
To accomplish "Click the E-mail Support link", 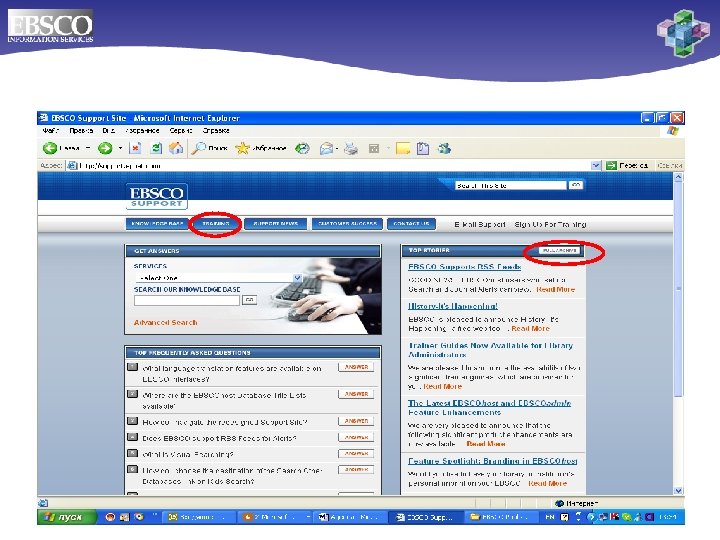I will (x=480, y=225).
